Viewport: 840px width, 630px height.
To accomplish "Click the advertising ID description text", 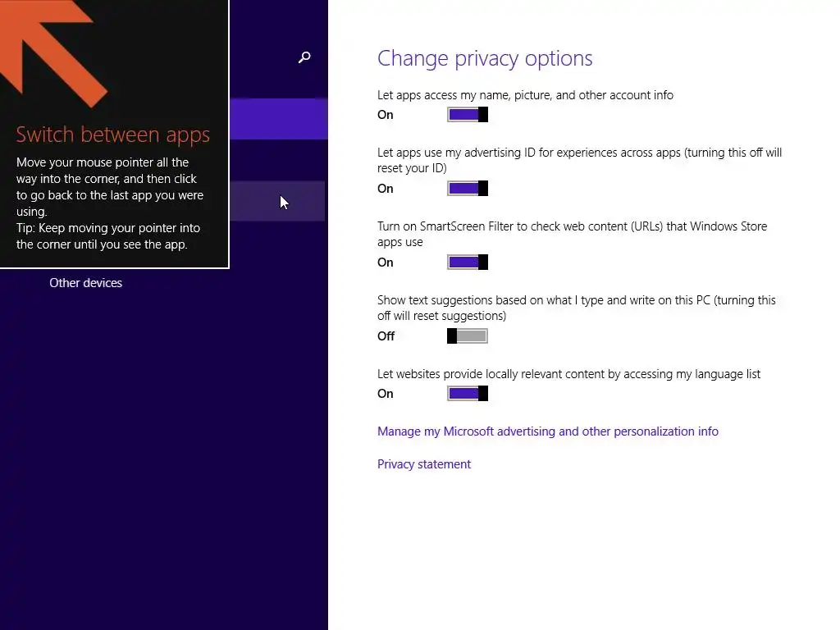I will pos(580,160).
